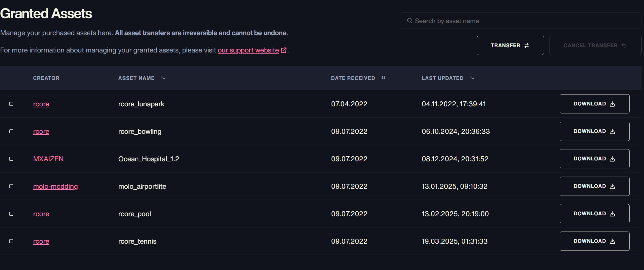
Task: Download the rcore_tennis asset
Action: pos(595,241)
